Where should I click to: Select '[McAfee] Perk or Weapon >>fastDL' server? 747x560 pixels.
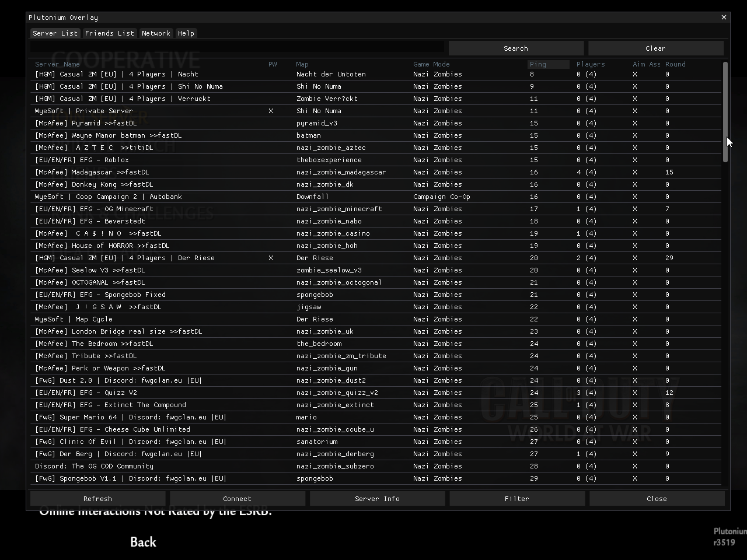[x=376, y=368]
